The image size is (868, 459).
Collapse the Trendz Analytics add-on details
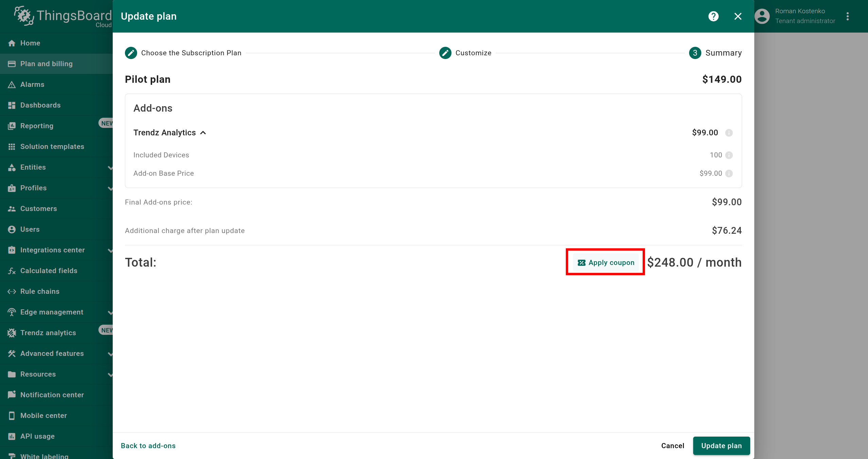[x=203, y=133]
